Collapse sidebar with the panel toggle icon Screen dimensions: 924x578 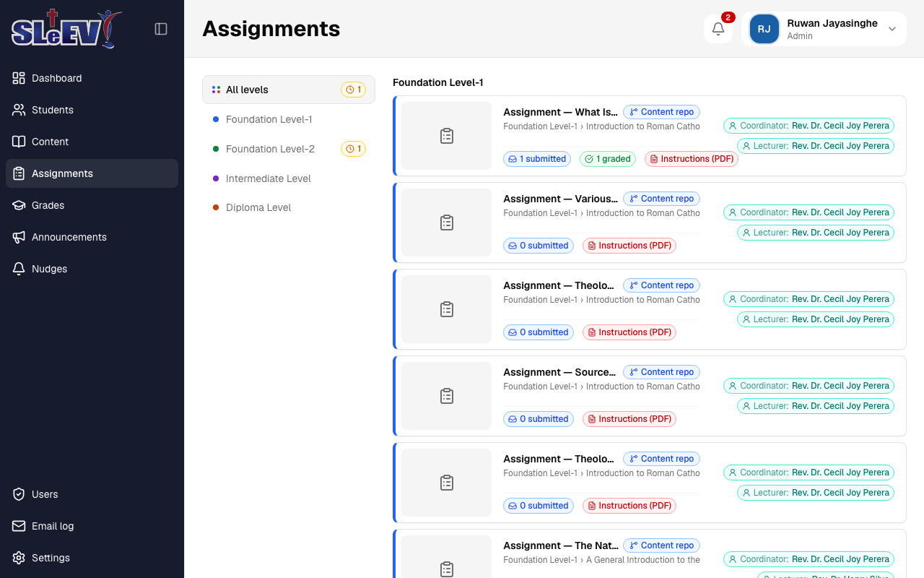click(161, 29)
